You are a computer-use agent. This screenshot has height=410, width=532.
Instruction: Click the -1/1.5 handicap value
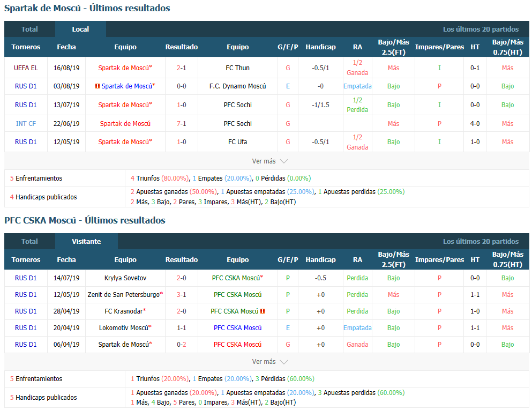320,105
